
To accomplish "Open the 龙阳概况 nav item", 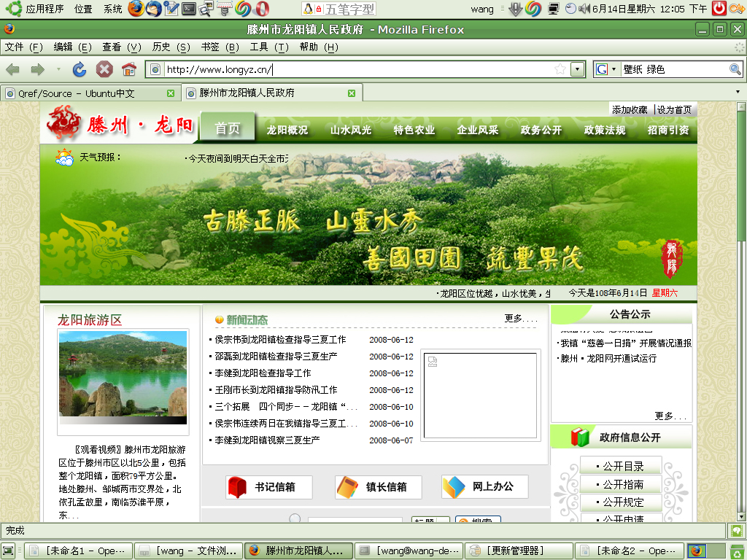I will tap(287, 130).
